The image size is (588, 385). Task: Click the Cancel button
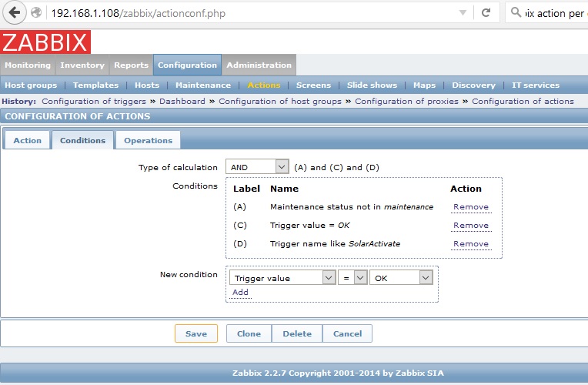(x=347, y=333)
